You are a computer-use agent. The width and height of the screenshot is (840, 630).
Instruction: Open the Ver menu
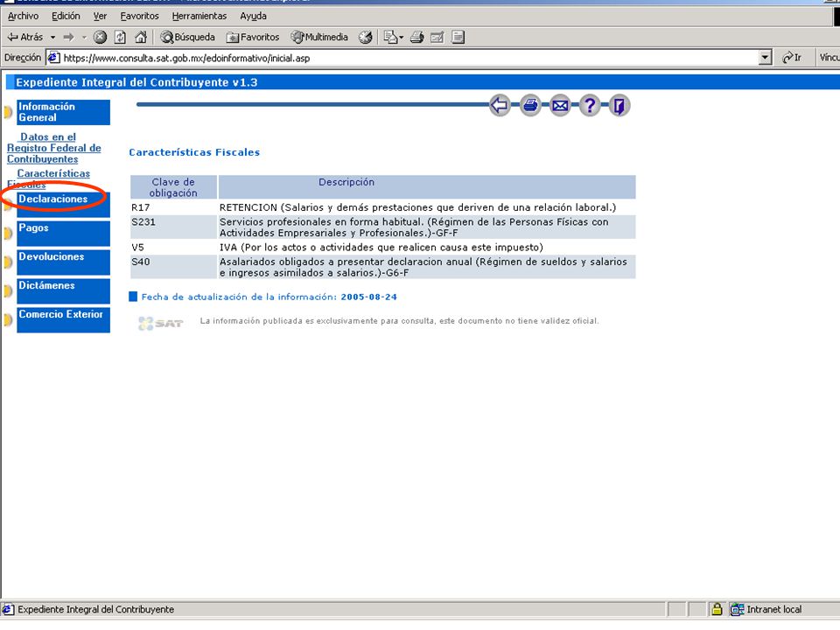100,16
